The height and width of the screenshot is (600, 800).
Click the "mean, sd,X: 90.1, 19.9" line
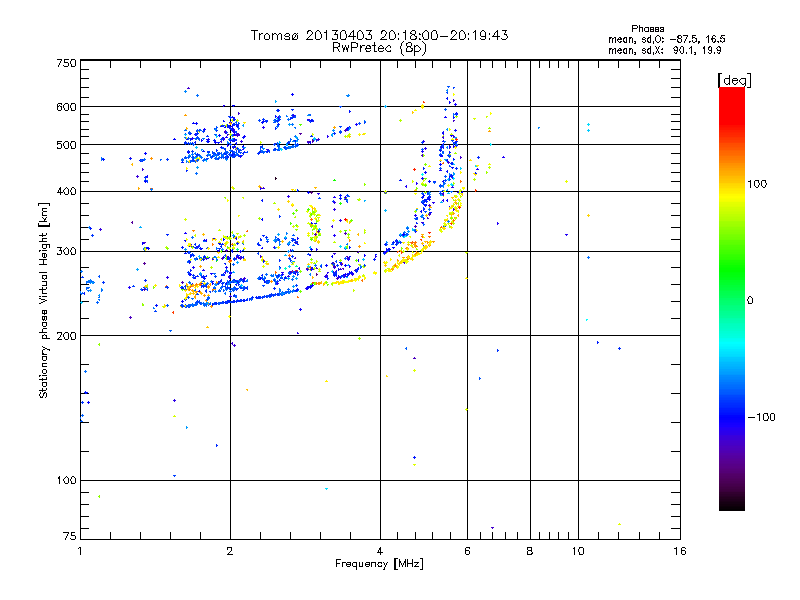664,50
